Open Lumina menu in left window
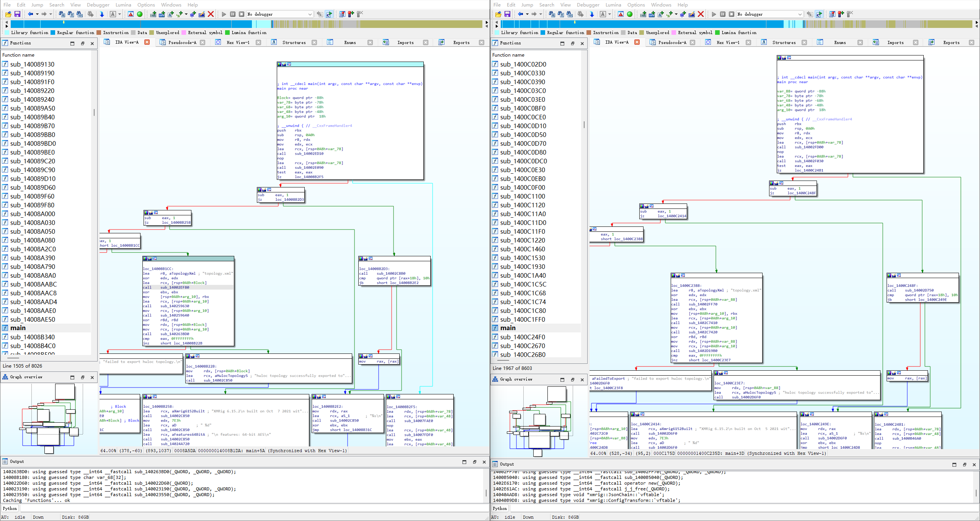 pyautogui.click(x=123, y=5)
